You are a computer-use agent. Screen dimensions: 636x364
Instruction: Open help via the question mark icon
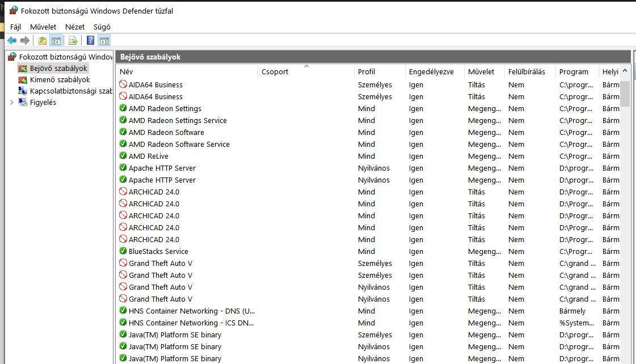click(x=90, y=40)
